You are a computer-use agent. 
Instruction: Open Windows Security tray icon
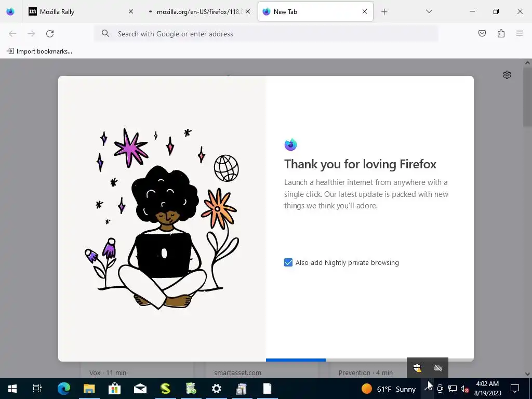[417, 368]
